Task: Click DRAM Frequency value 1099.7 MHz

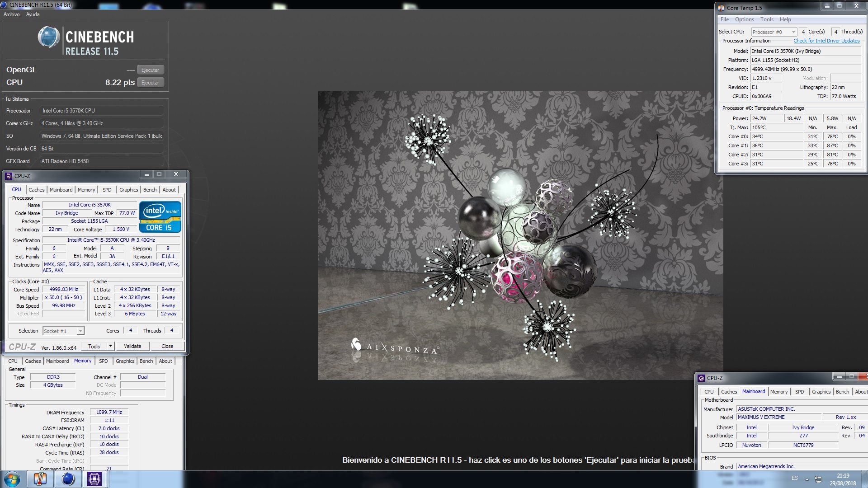Action: (x=109, y=413)
